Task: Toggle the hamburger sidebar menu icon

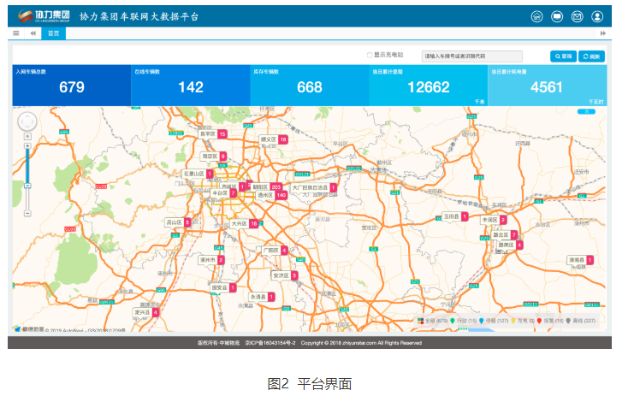Action: pos(17,33)
